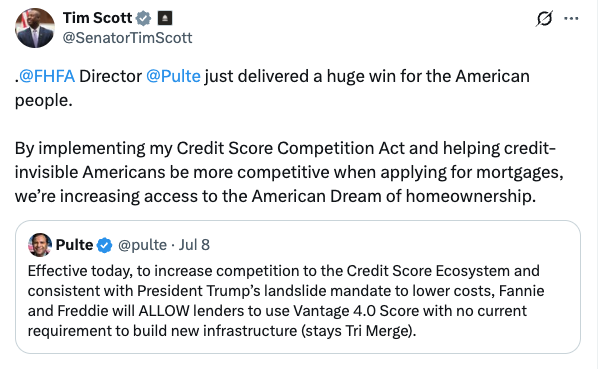Click the word 'homeownership' in the tweet
Viewport: 599px width, 369px height.
[469, 196]
